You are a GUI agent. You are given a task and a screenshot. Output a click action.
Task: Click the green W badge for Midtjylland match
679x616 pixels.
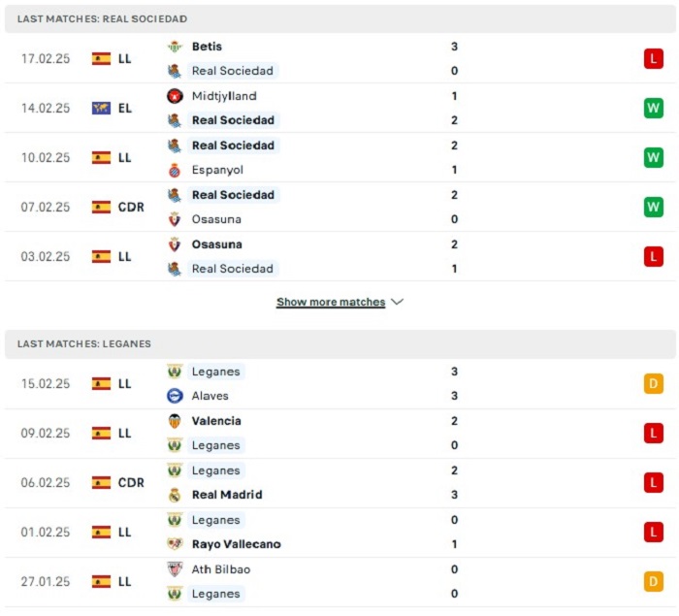(654, 108)
